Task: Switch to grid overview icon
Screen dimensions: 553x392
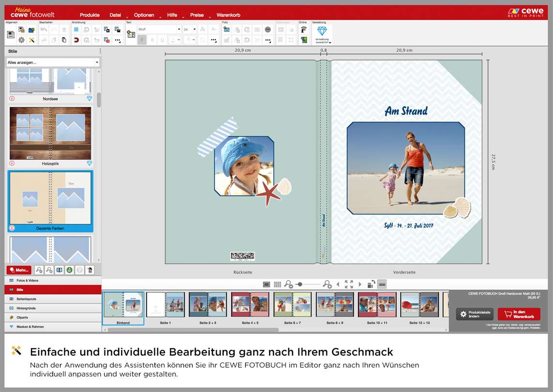Action: (x=278, y=285)
